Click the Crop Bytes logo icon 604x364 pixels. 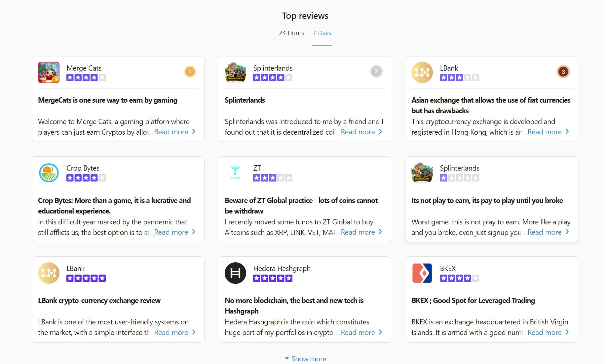(49, 173)
